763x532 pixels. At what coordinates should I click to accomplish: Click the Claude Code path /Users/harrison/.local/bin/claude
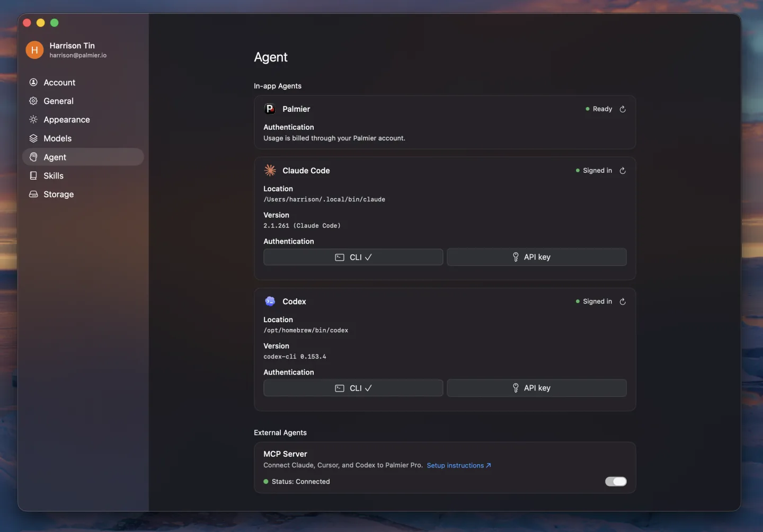click(x=324, y=200)
